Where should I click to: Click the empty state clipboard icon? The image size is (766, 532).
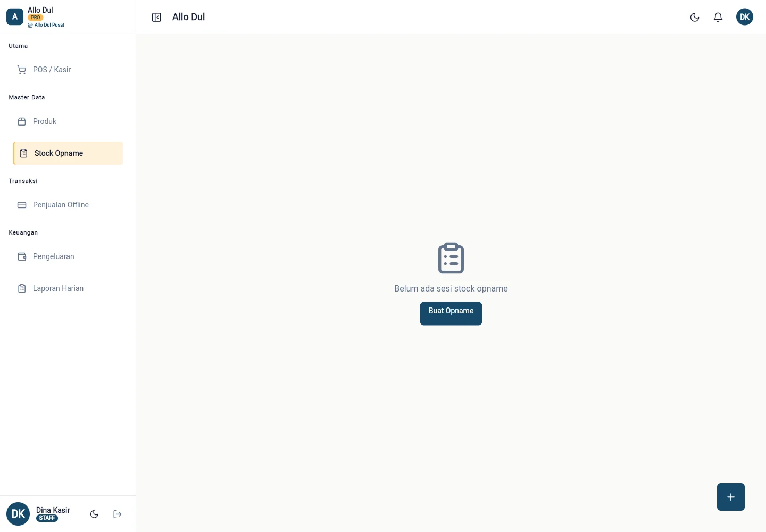coord(451,258)
